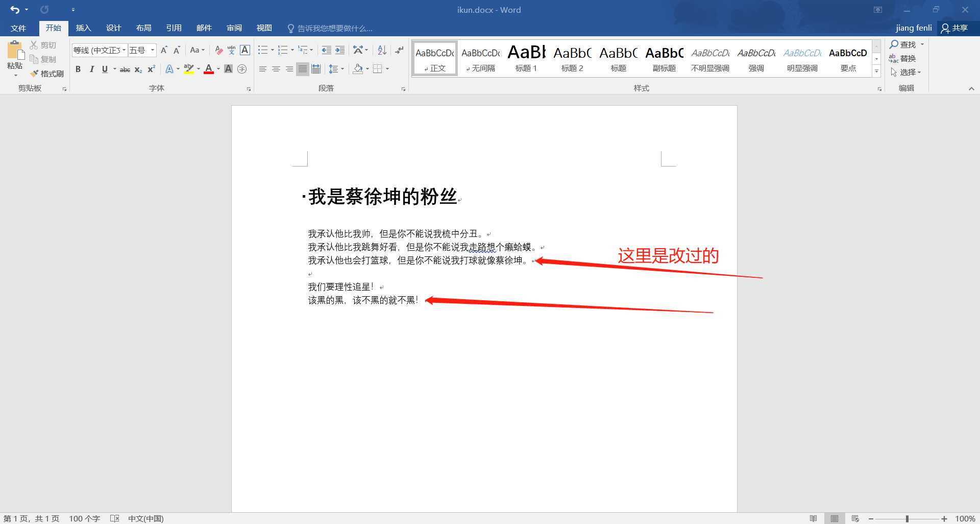Screen dimensions: 980x524
Task: Activate the Format Painter (格式刷)
Action: pos(46,74)
